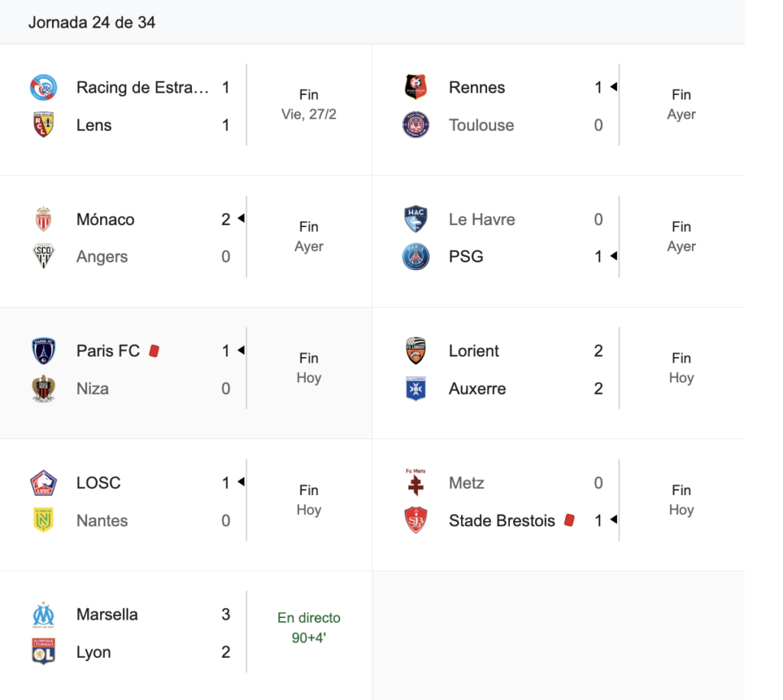
Task: Open the Jornada 24 de 34 header
Action: (92, 22)
